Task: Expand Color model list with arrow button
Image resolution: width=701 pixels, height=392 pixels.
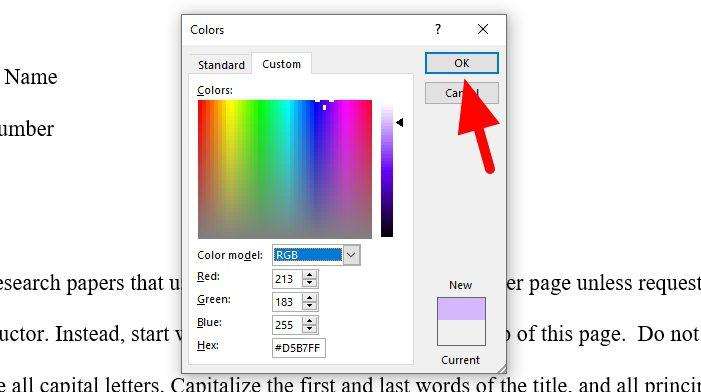Action: pos(351,255)
